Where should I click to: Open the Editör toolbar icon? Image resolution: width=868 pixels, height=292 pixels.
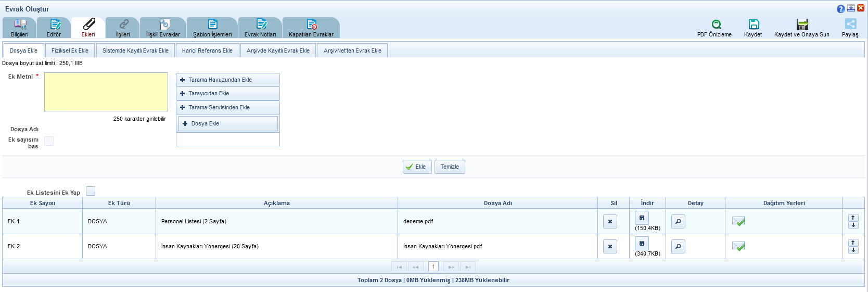pyautogui.click(x=54, y=24)
